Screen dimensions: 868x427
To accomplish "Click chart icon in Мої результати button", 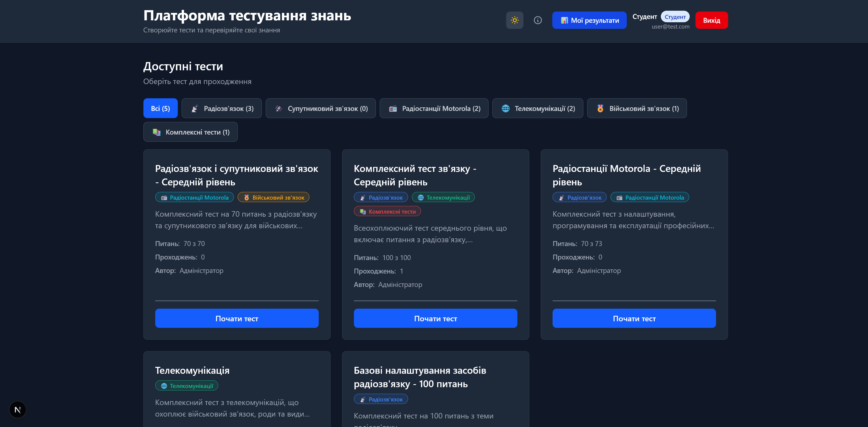I will click(564, 20).
